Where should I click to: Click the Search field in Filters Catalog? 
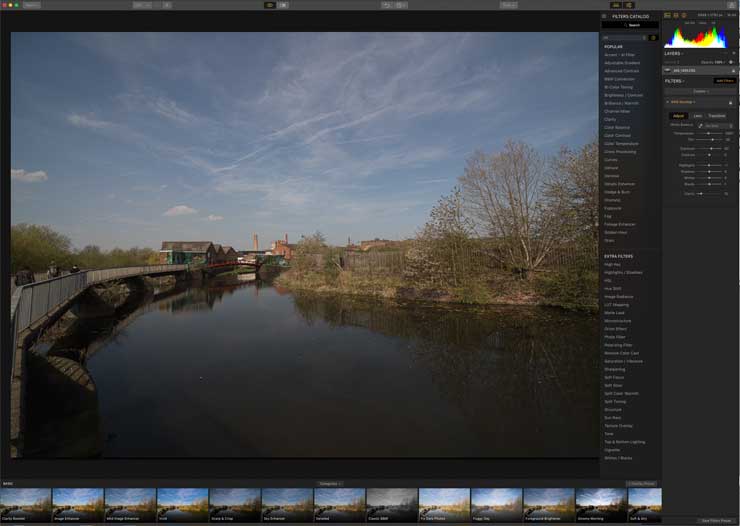tap(630, 25)
